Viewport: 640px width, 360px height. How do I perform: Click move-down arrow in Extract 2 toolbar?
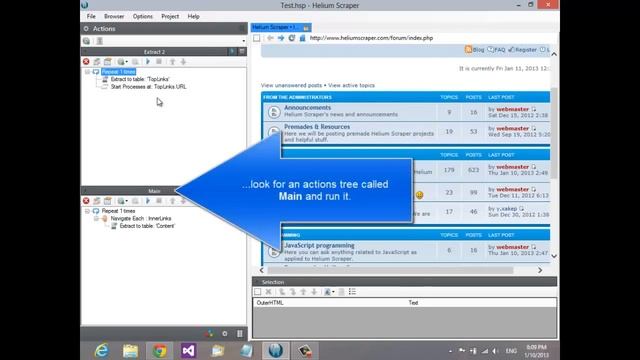tap(183, 62)
